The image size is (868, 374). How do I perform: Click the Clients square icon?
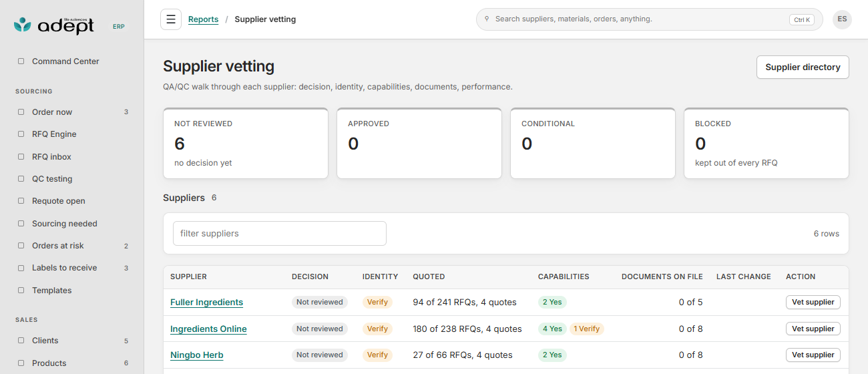[21, 341]
